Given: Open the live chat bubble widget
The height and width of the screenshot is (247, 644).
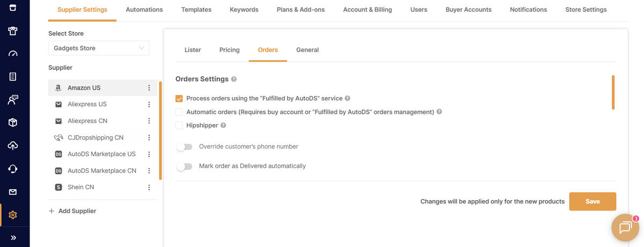Looking at the screenshot, I should [625, 228].
